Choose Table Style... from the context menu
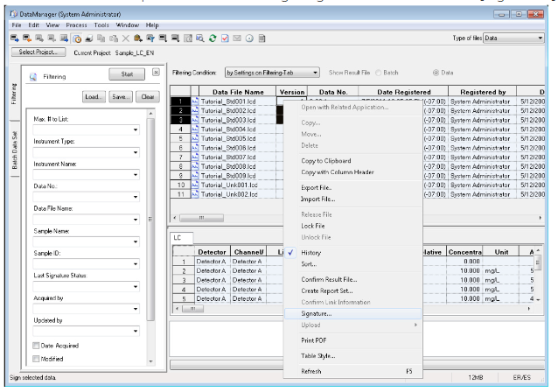The width and height of the screenshot is (558, 392). 352,355
